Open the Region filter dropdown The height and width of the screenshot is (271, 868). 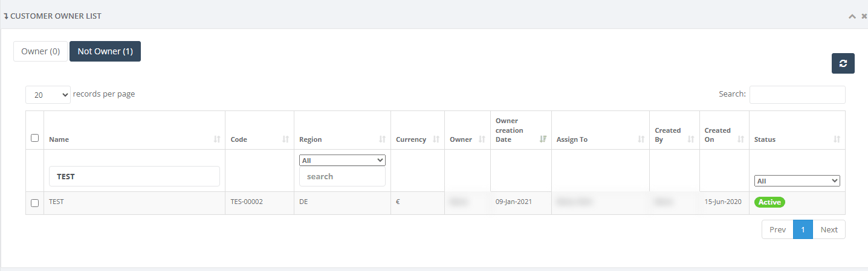[342, 161]
